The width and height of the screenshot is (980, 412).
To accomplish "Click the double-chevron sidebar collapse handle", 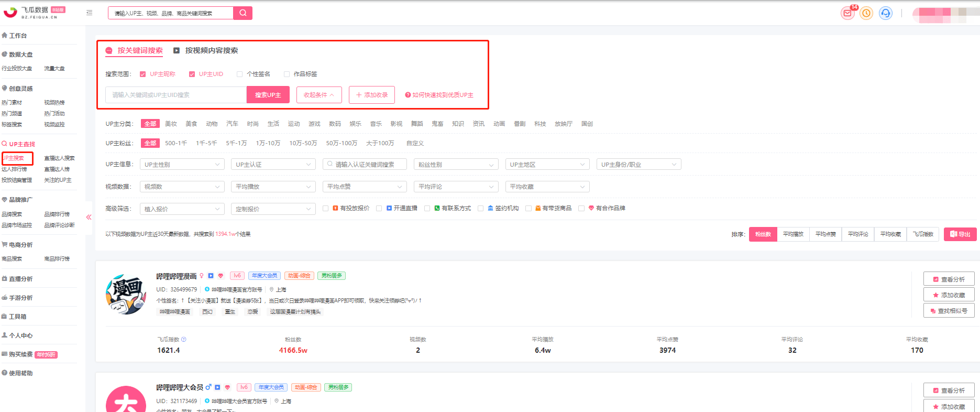I will (x=89, y=217).
